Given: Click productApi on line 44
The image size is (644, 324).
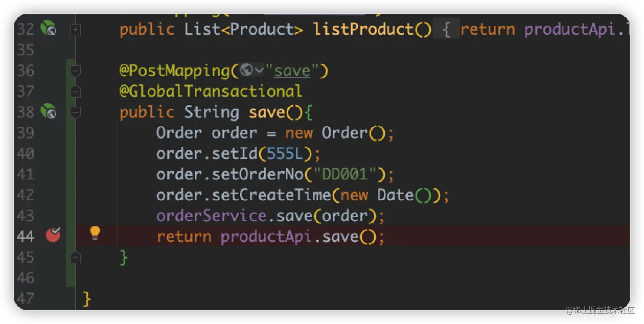Looking at the screenshot, I should pos(266,237).
